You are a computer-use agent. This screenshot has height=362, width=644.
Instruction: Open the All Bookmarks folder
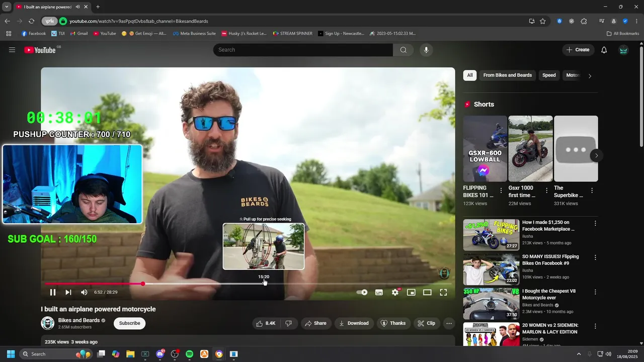click(623, 34)
